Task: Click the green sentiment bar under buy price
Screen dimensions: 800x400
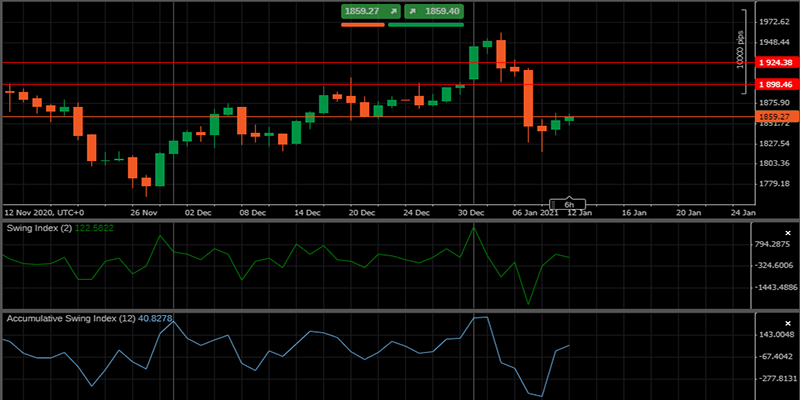Action: point(426,24)
